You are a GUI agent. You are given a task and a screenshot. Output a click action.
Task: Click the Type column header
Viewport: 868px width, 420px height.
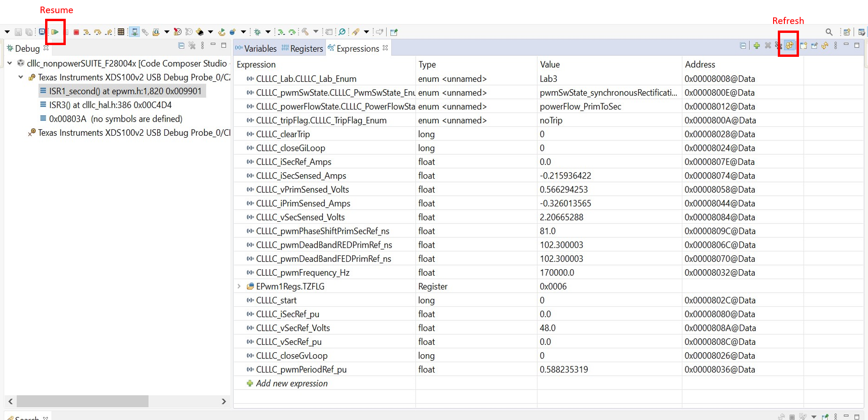[x=427, y=64]
